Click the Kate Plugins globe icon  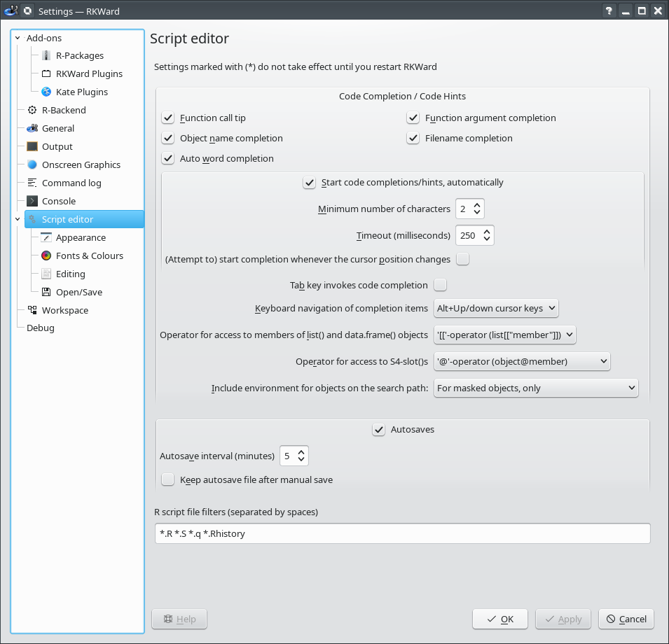(46, 92)
